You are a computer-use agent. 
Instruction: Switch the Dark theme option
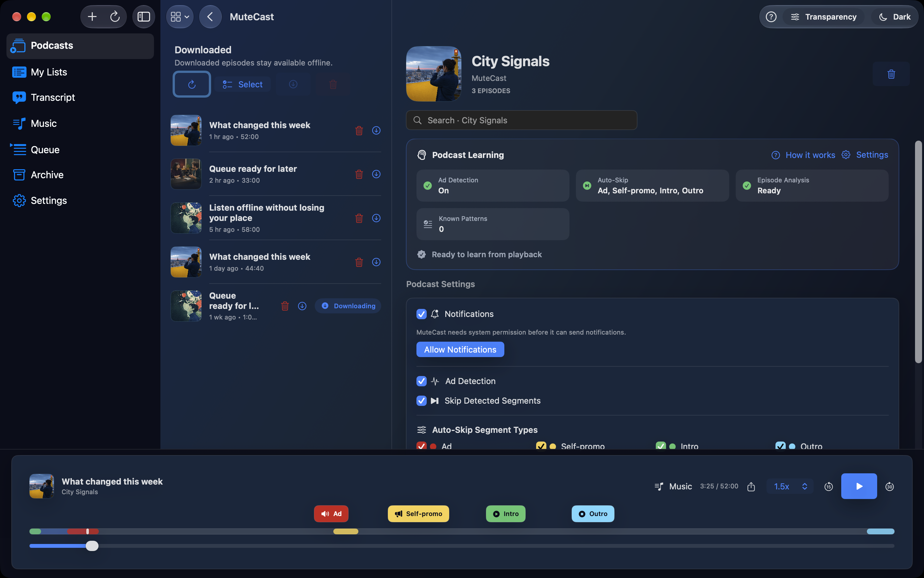pos(894,17)
